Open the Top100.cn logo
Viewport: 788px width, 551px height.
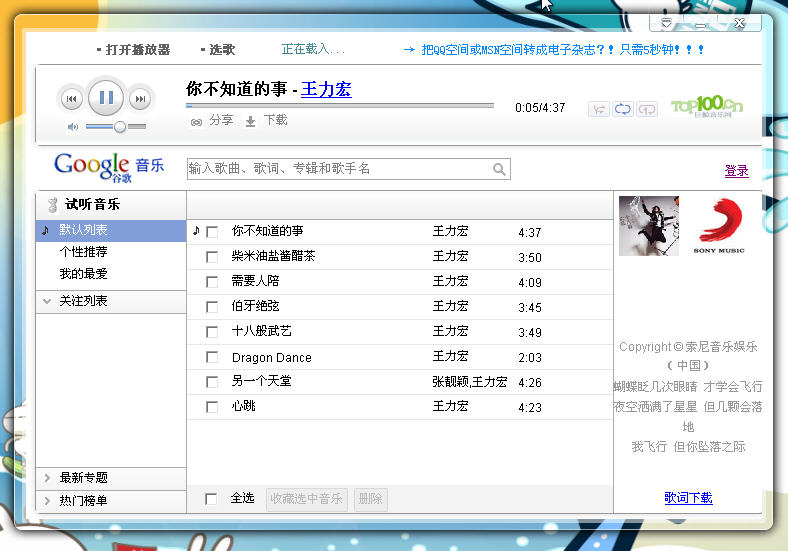(707, 106)
